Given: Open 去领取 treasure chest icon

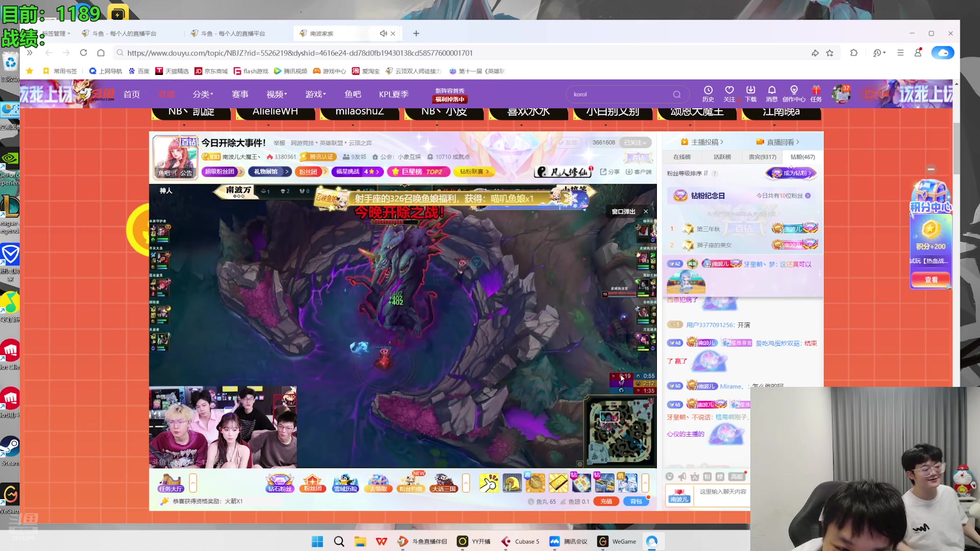Looking at the screenshot, I should click(378, 483).
